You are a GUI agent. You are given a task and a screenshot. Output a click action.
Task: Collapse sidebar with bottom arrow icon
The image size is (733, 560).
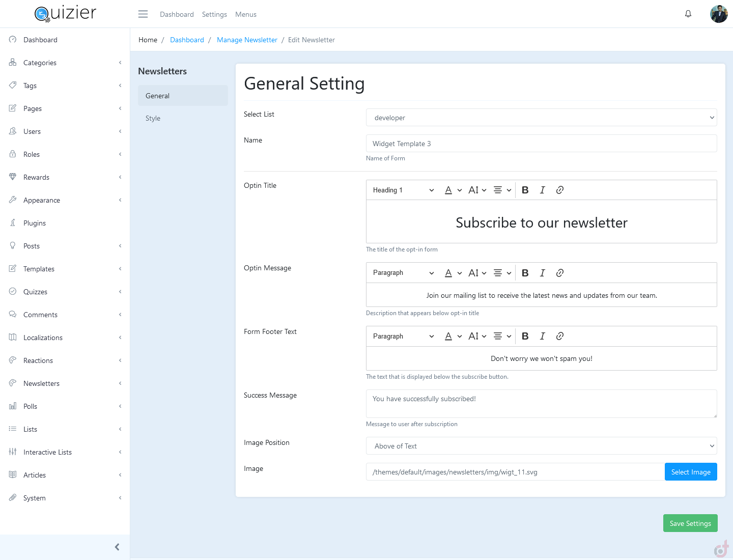pyautogui.click(x=117, y=547)
